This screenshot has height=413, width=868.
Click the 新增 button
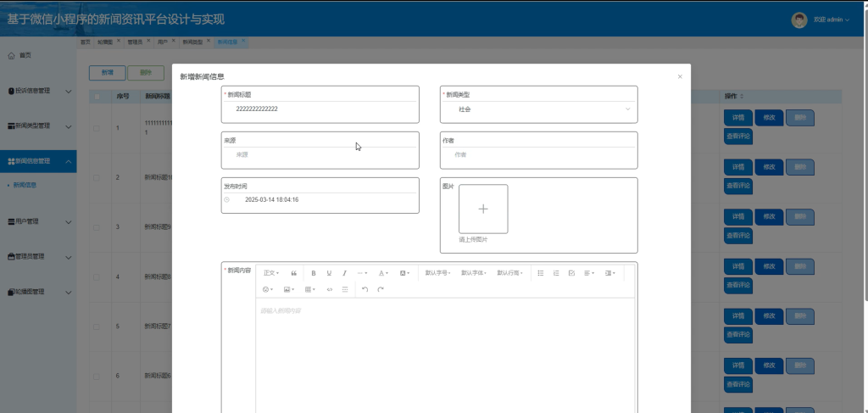click(x=108, y=73)
